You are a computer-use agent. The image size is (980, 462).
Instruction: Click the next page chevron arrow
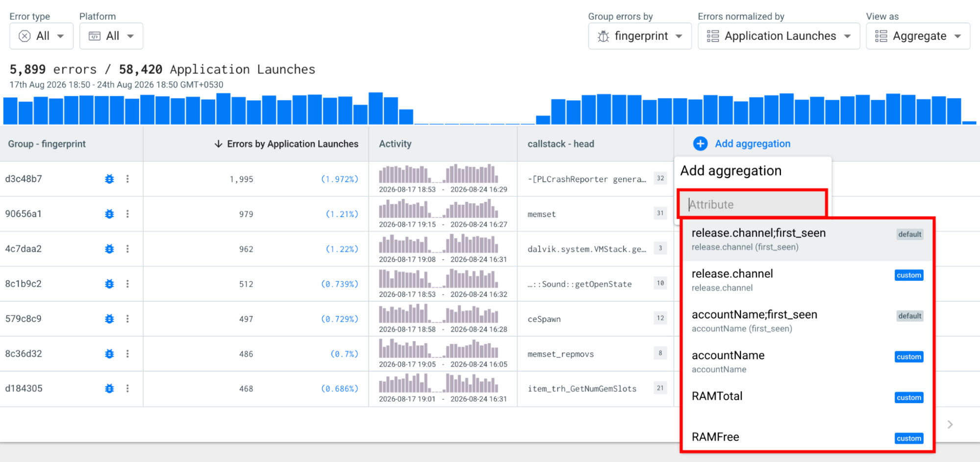pos(950,424)
